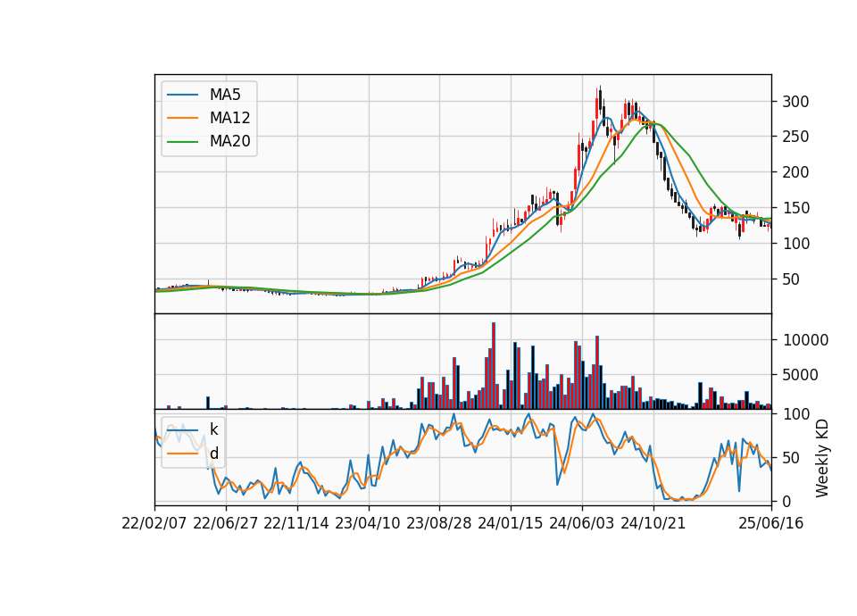Click the tallest volume bar in the volume panel
Viewport: 857px width, 616px height.
tap(494, 365)
